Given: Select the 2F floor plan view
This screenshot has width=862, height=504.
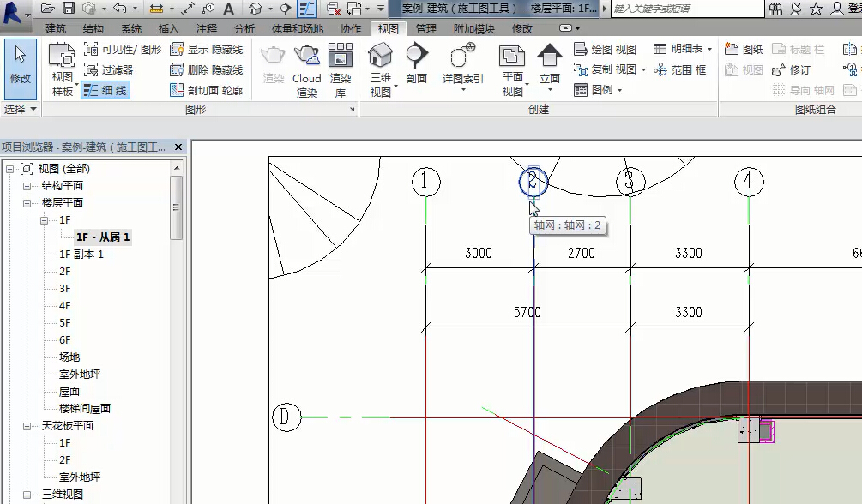Looking at the screenshot, I should coord(65,272).
